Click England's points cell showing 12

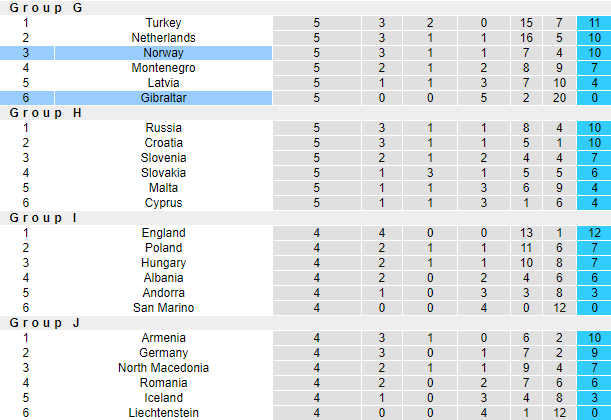pos(594,233)
